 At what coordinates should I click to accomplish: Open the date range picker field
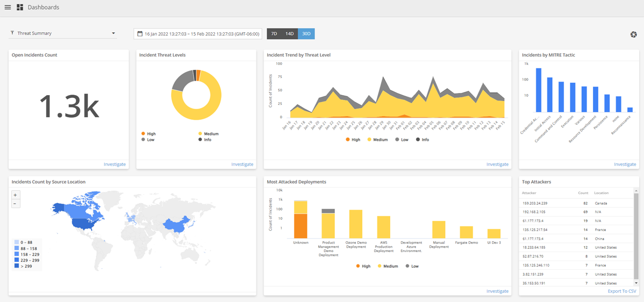coord(197,34)
